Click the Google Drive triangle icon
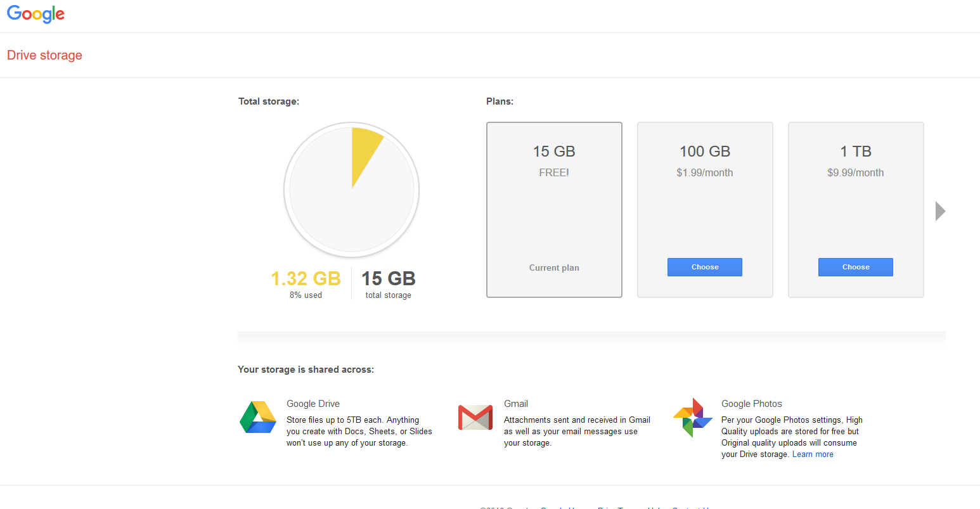980x509 pixels. [x=258, y=417]
